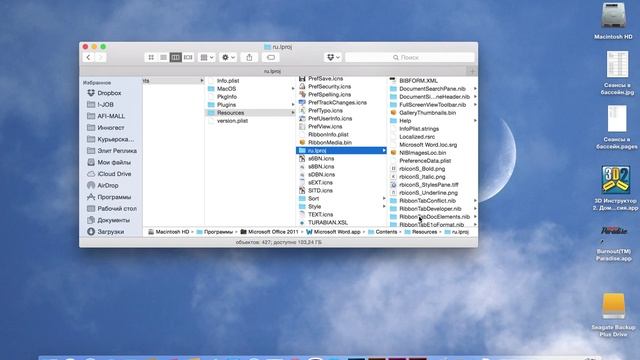Open Иногест folder in sidebar
640x360 pixels.
point(111,128)
